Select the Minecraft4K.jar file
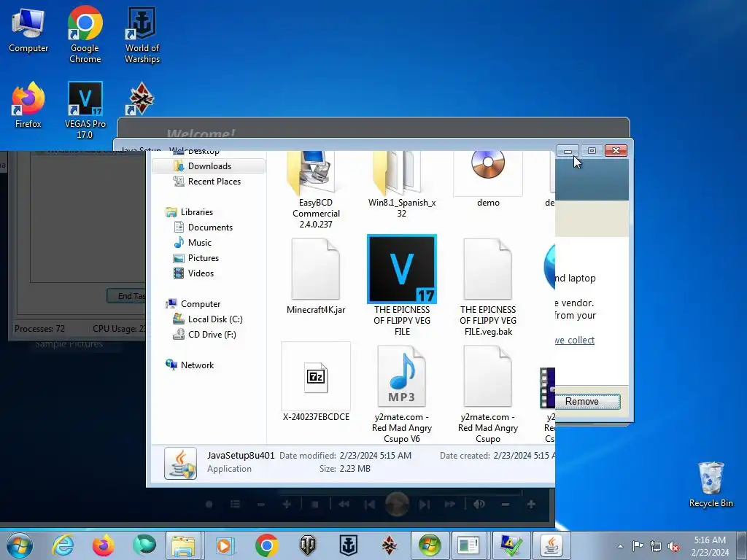 tap(315, 276)
